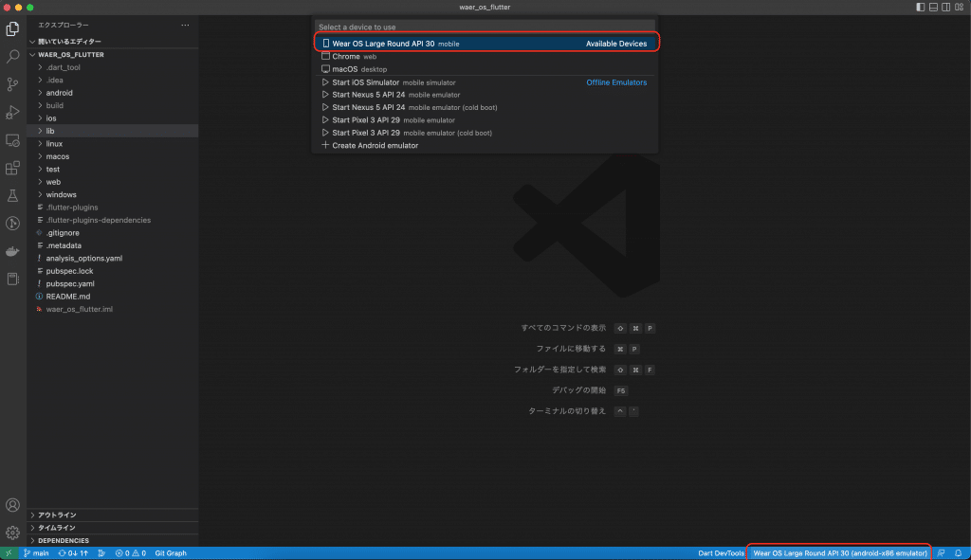Select macOS desktop device
Viewport: 971px width, 560px height.
click(486, 69)
